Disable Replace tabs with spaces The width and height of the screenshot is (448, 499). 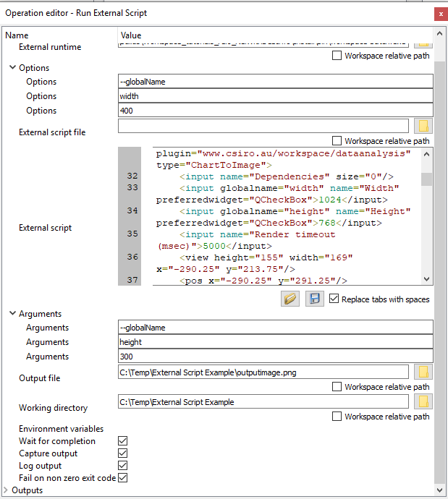tap(334, 299)
